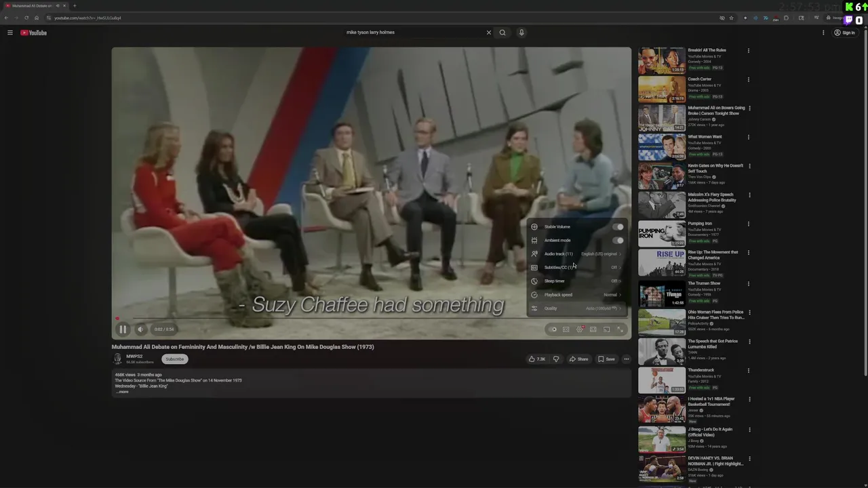Open options for 'J Boog - Let's Do It Again' video
Screen dimensions: 868x488
point(749,430)
